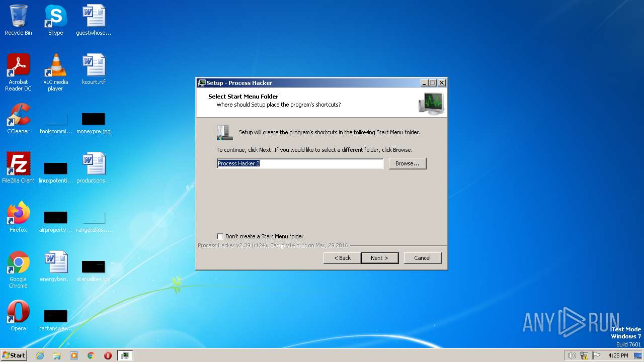Image resolution: width=644 pixels, height=362 pixels.
Task: Select the toolscommi file icon
Action: click(55, 124)
